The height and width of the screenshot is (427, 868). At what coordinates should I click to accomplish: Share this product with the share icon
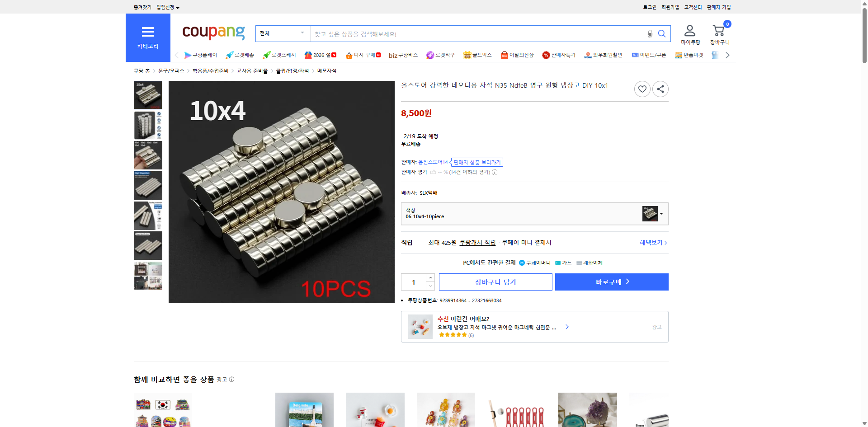660,89
